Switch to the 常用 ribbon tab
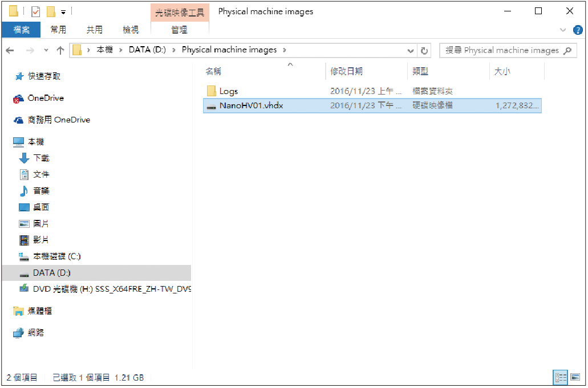This screenshot has height=388, width=588. click(58, 30)
